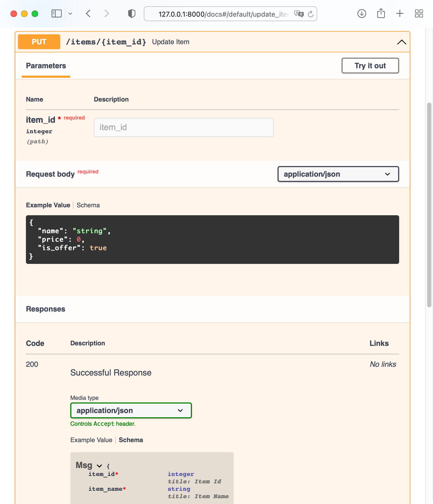This screenshot has height=504, width=433.
Task: Open the sidebar options dropdown chevron
Action: click(70, 14)
